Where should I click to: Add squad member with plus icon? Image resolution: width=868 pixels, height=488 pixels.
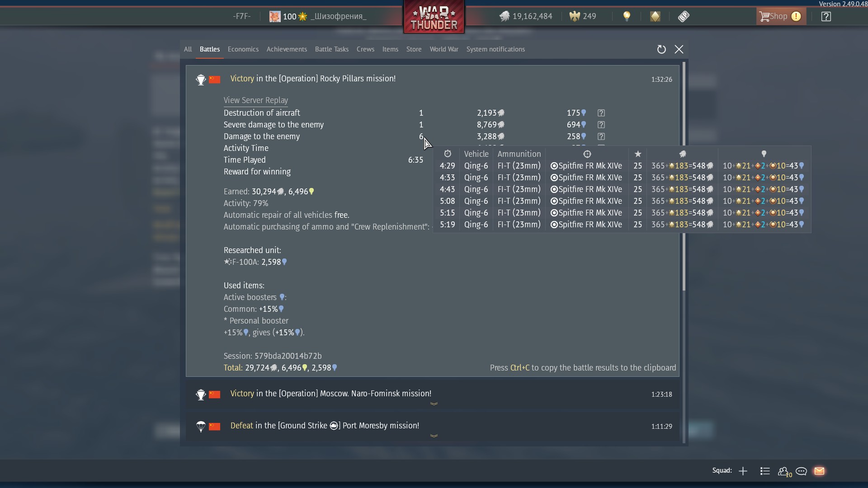pos(743,471)
